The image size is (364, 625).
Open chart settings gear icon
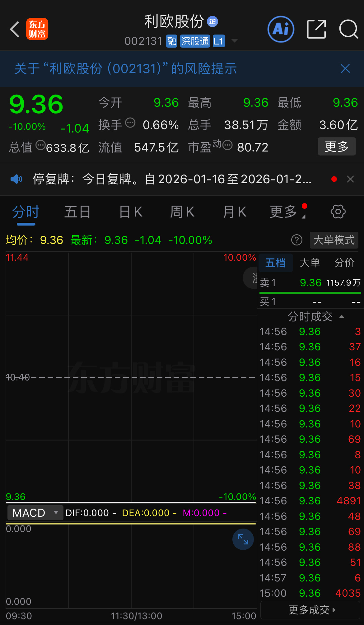(338, 212)
